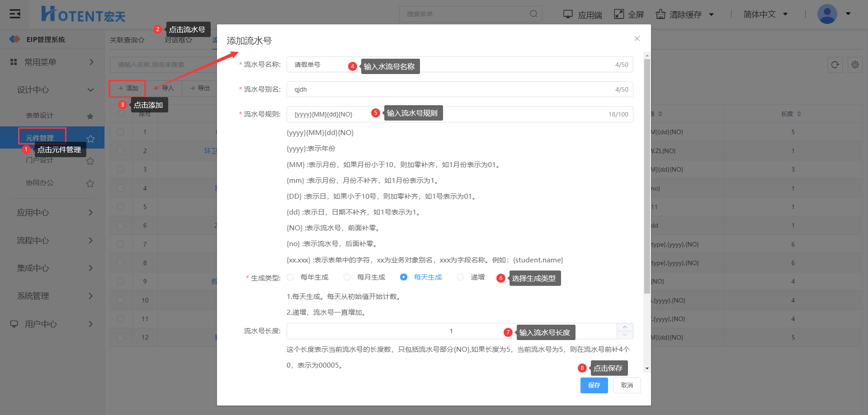This screenshot has height=415, width=868.
Task: Click the hamburger menu collapse icon
Action: click(15, 14)
